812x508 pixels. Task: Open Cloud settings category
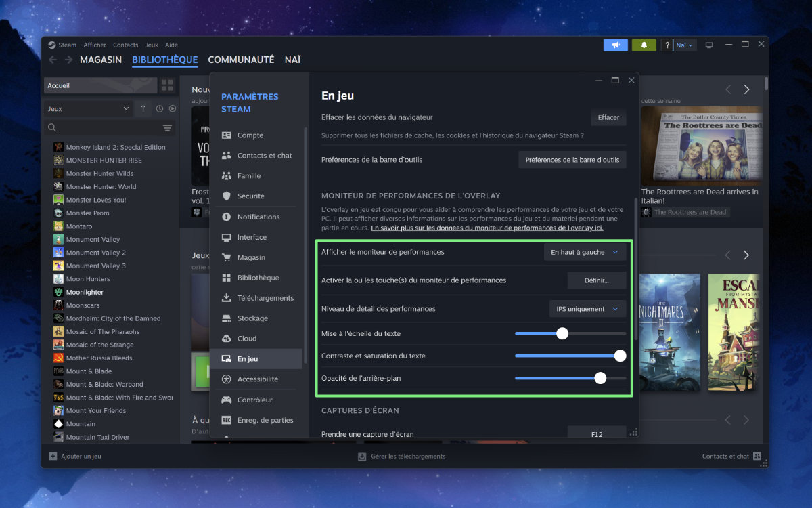coord(256,339)
